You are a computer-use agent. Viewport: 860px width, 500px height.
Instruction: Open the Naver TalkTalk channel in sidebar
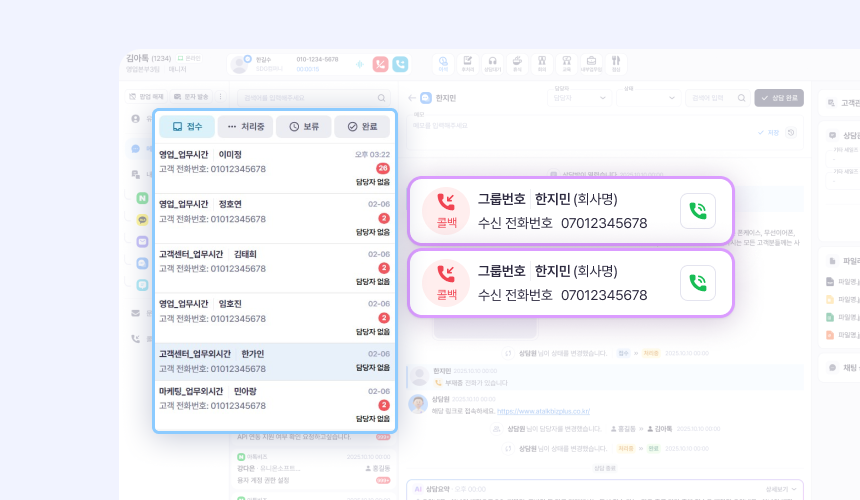click(x=142, y=198)
